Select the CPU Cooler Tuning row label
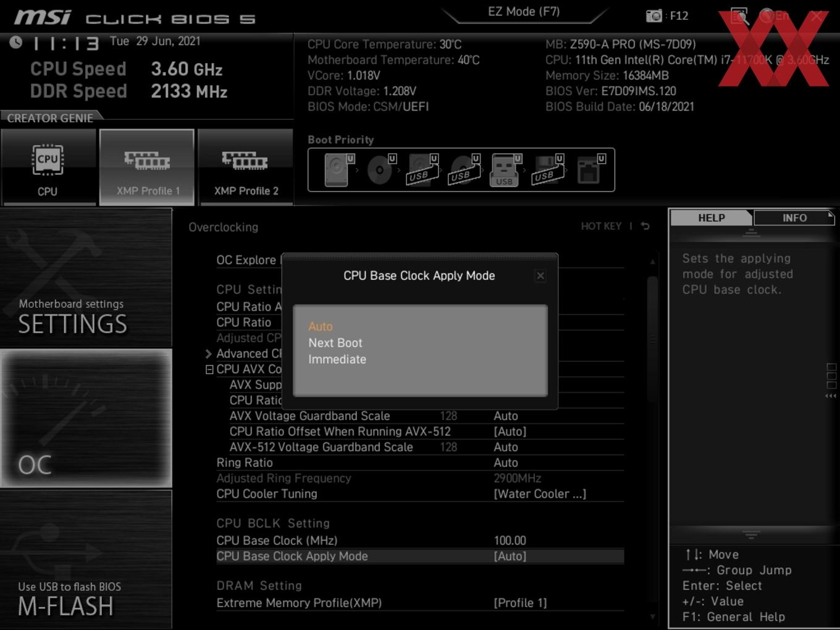 (267, 494)
